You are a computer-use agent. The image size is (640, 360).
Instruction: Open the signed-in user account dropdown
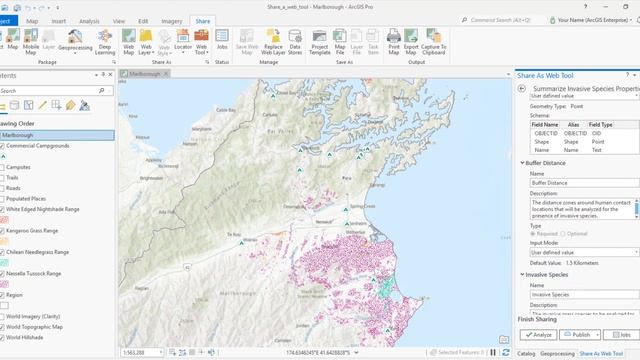631,20
